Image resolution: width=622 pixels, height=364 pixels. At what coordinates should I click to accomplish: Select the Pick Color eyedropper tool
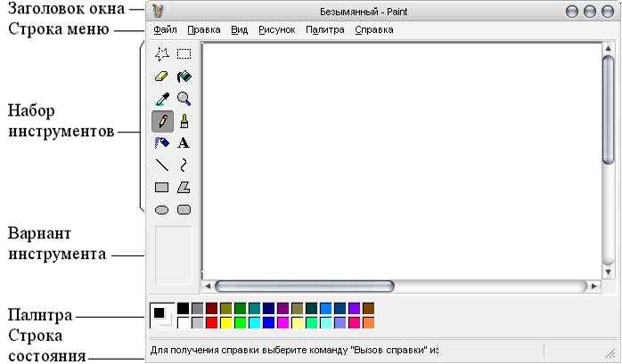[x=162, y=99]
